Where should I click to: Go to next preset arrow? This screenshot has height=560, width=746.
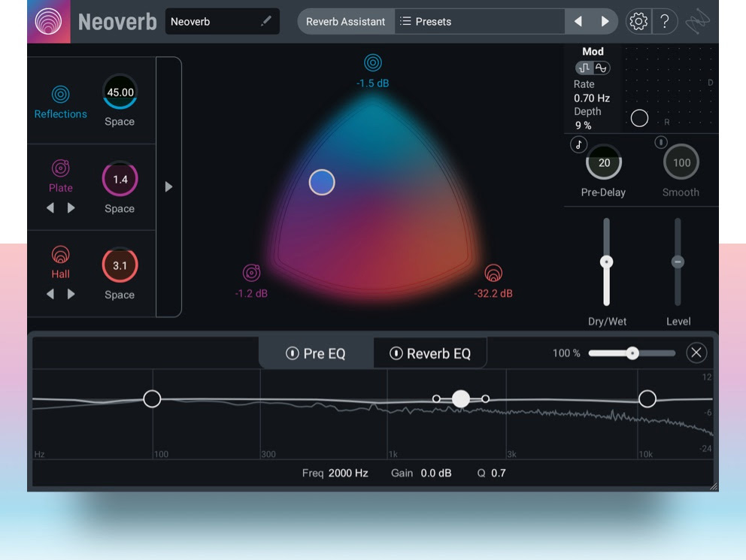point(605,21)
